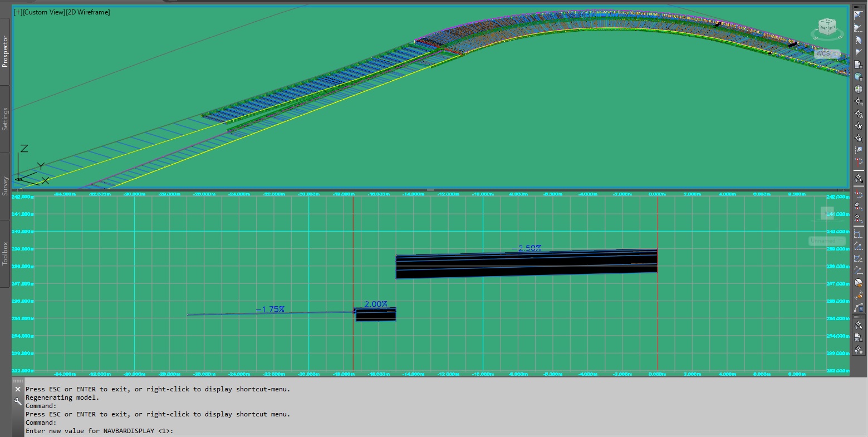The height and width of the screenshot is (437, 868).
Task: Open the [+] viewport controls menu
Action: [x=18, y=12]
